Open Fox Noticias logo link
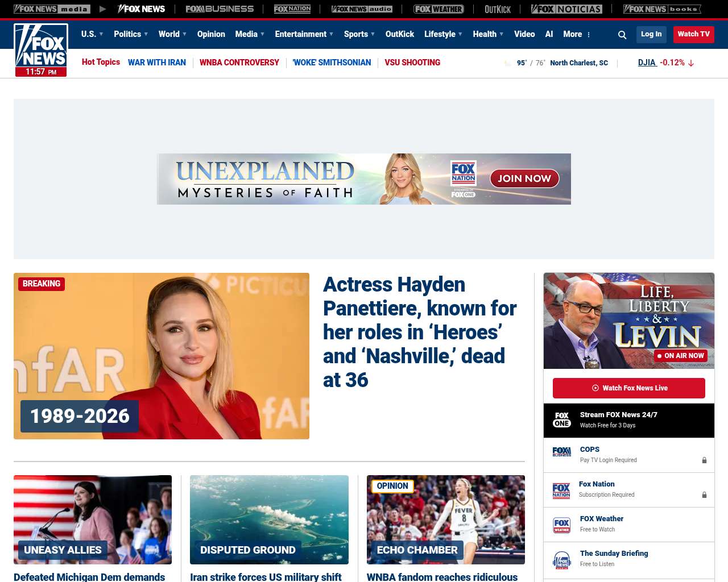 point(566,9)
